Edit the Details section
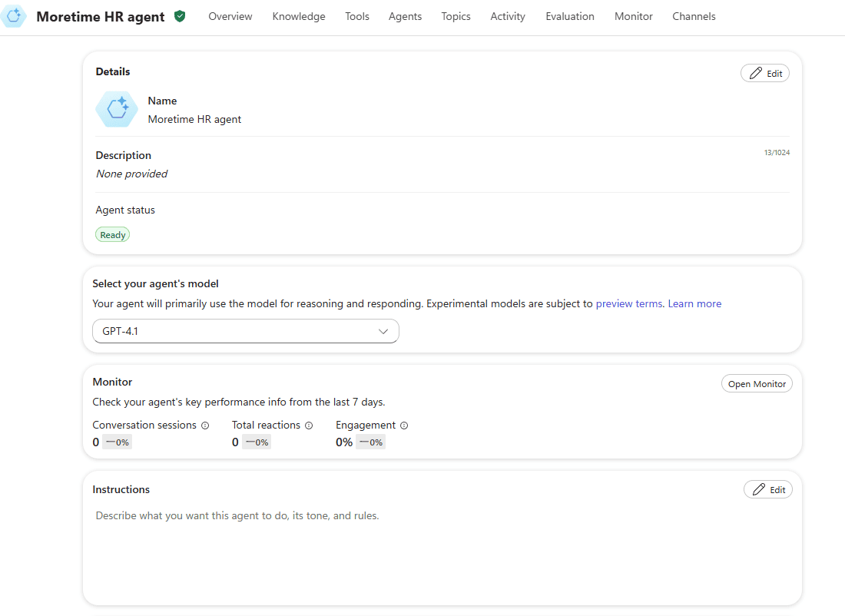The image size is (845, 616). (765, 73)
